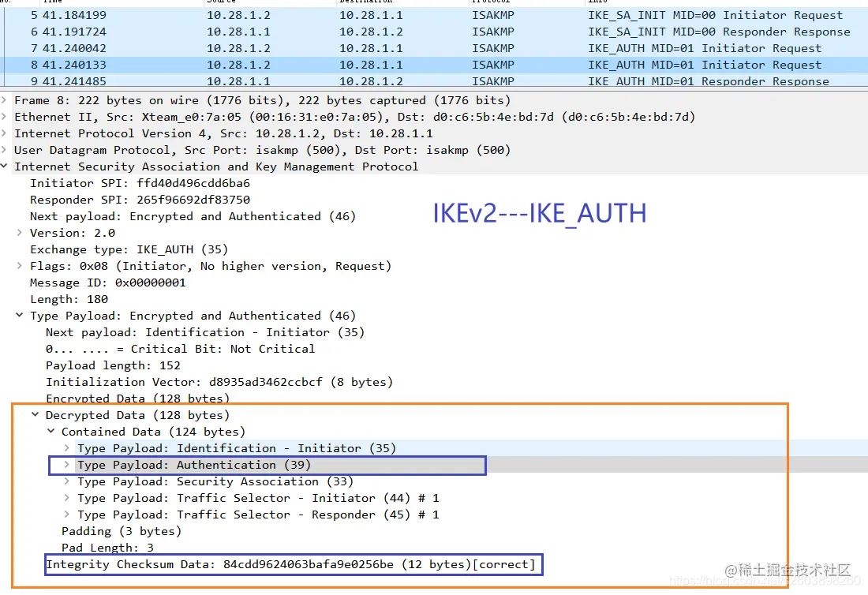Select packet 8 at time 41.240133
868x595 pixels.
(x=434, y=65)
